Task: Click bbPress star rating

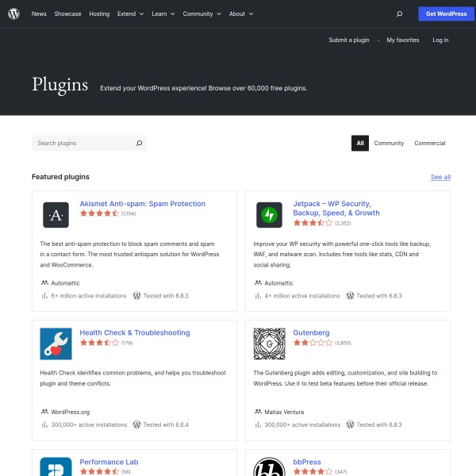Action: [313, 471]
